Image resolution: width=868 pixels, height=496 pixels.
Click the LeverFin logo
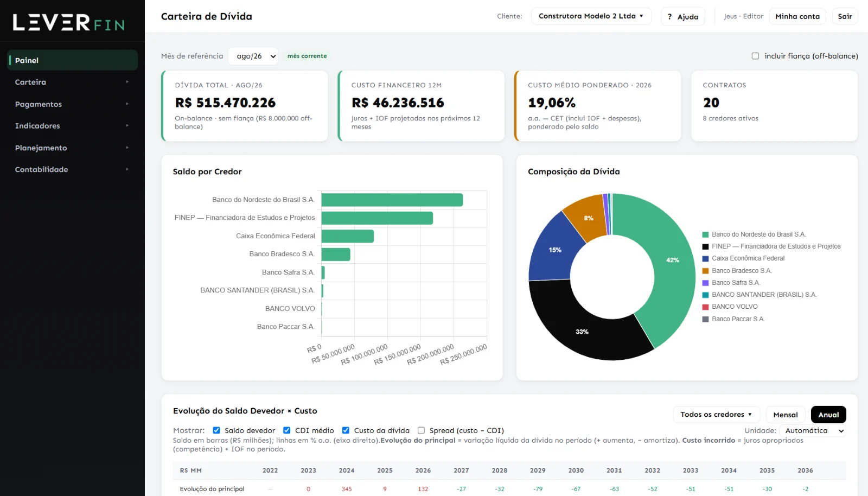(x=69, y=22)
